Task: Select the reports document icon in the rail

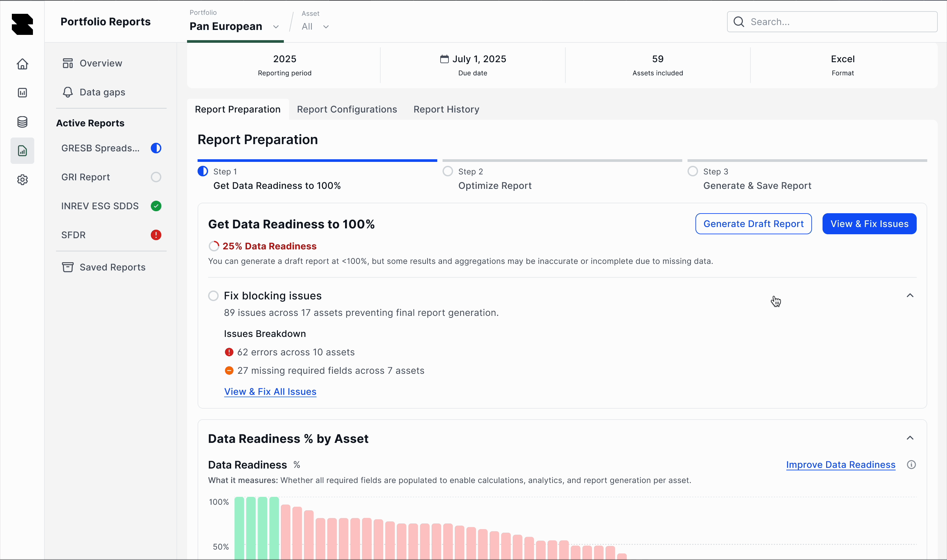Action: click(22, 151)
